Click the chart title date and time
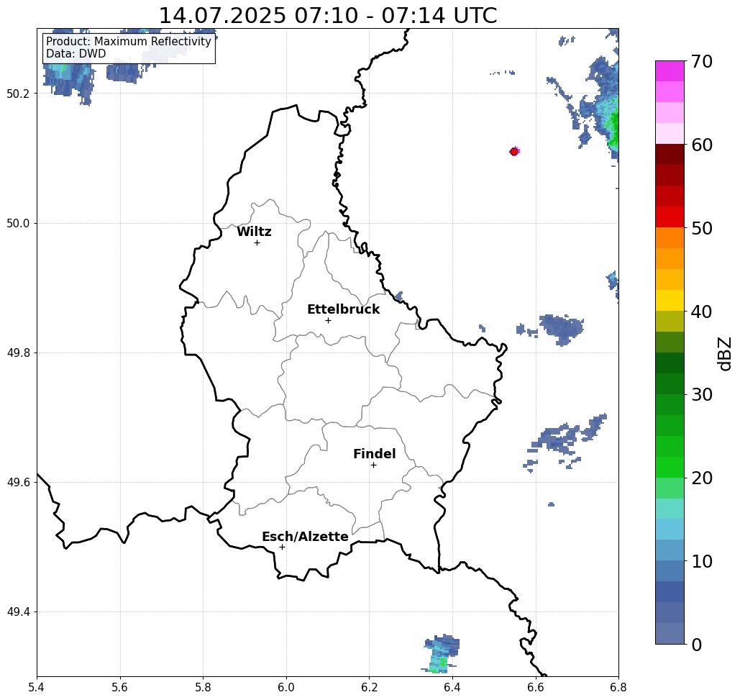Screen dimensions: 740x700 point(327,16)
